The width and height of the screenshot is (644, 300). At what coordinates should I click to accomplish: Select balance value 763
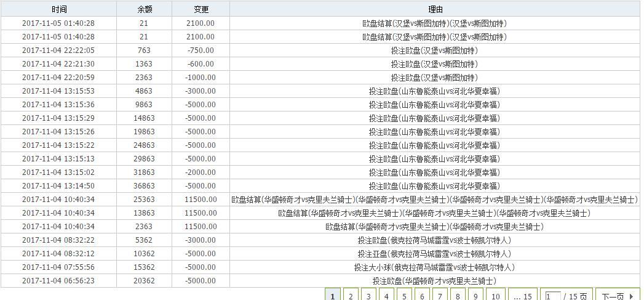[x=144, y=51]
